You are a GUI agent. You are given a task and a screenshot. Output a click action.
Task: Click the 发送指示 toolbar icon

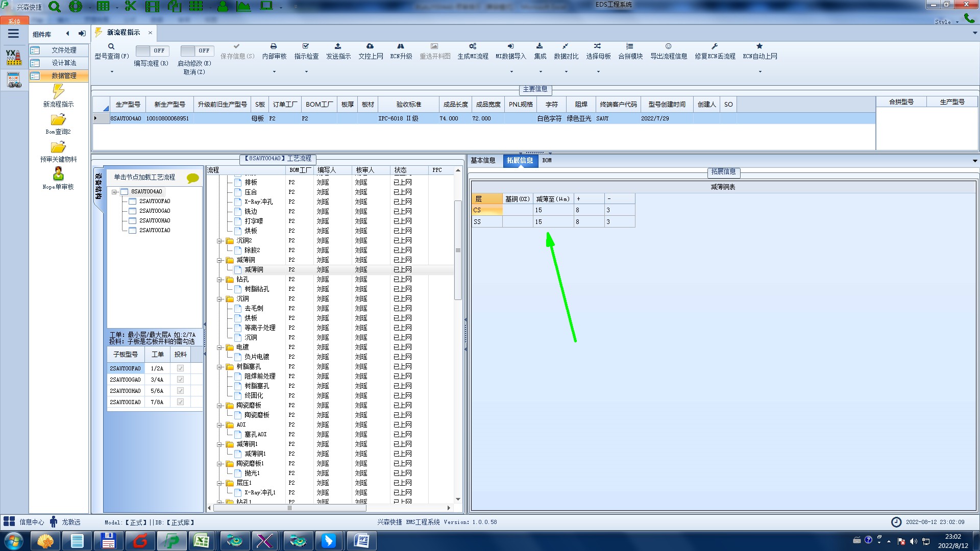coord(338,46)
